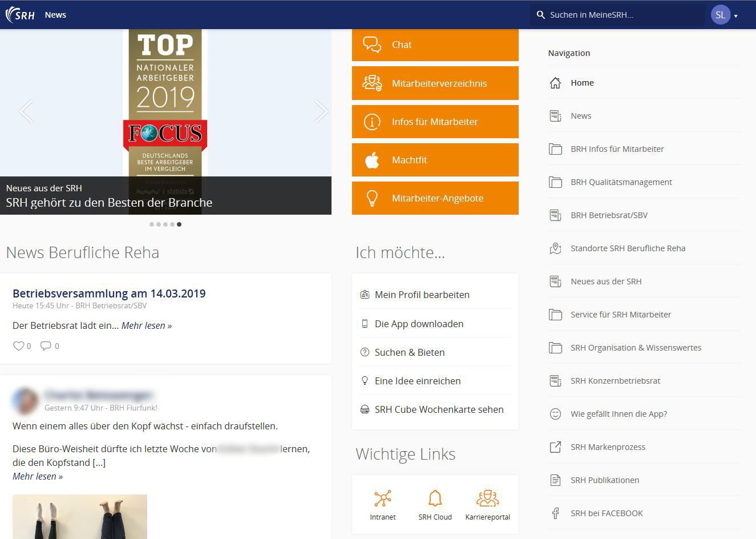Click 'Mehr lesen' under Betriebsversammlung
The width and height of the screenshot is (756, 539).
[147, 325]
